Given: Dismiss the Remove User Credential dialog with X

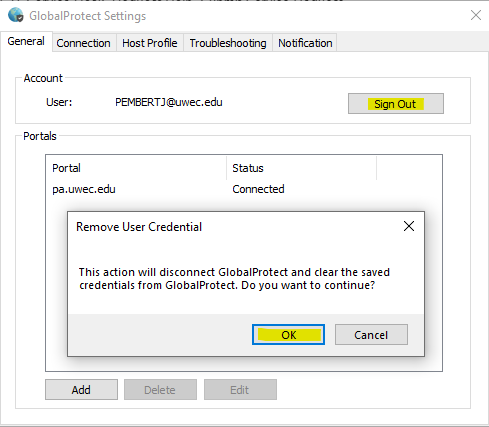Looking at the screenshot, I should coord(409,226).
